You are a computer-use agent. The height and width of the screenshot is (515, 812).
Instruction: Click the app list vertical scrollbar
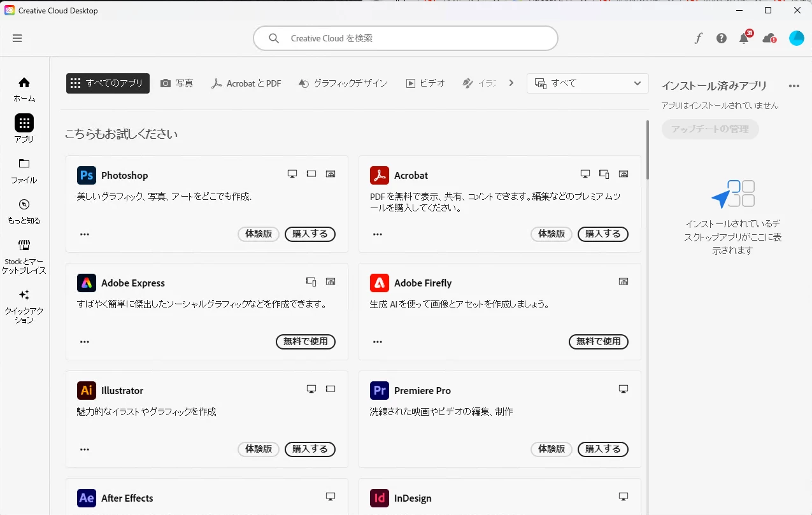click(x=648, y=150)
